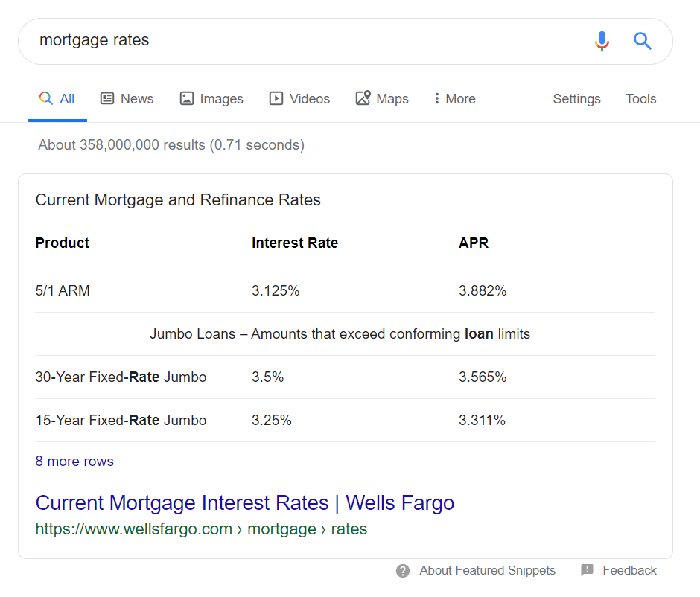Open Current Mortgage Interest Rates Wells Fargo link
The width and height of the screenshot is (700, 597).
(245, 503)
